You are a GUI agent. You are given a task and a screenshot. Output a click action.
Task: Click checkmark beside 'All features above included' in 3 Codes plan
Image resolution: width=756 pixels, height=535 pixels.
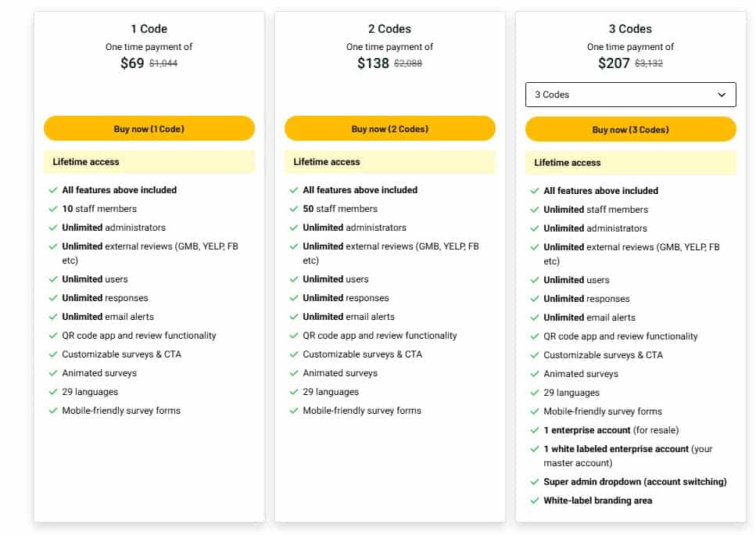(534, 191)
